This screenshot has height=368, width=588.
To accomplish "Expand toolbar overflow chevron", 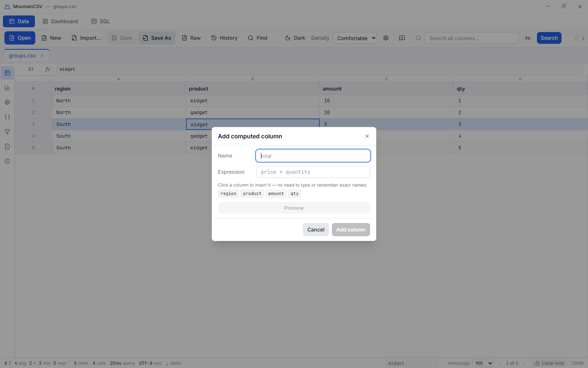I will pyautogui.click(x=583, y=38).
